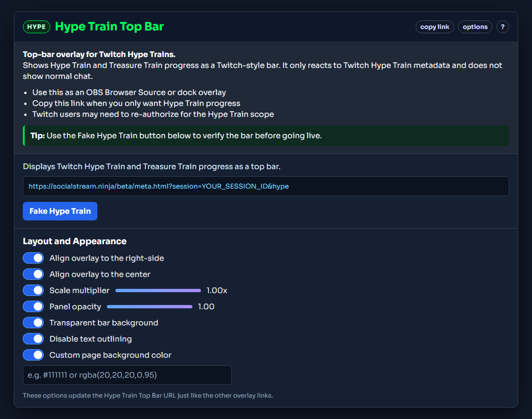
Task: Toggle Align overlay to the right-side
Action: click(33, 258)
